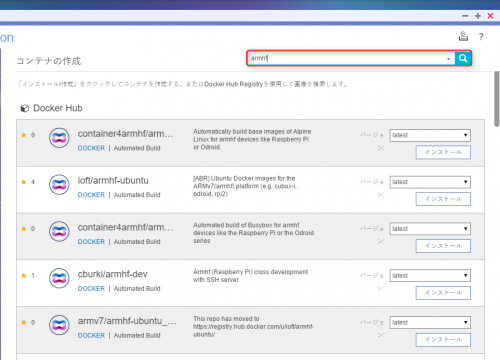Install the cburki/armhf-dev image
The width and height of the screenshot is (500, 360).
click(x=443, y=293)
